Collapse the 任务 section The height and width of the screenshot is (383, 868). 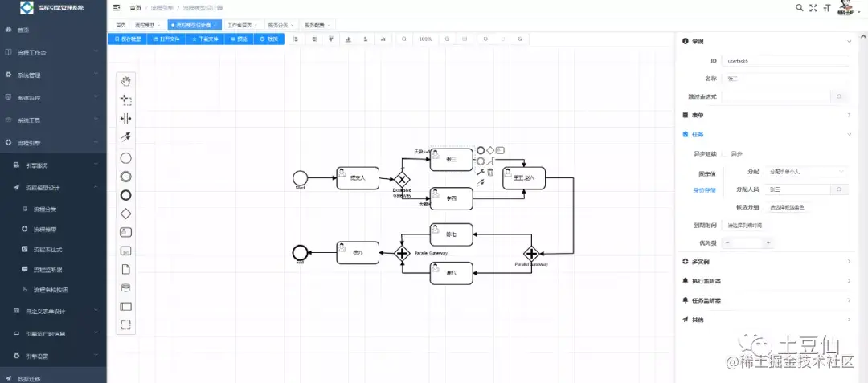pos(768,134)
